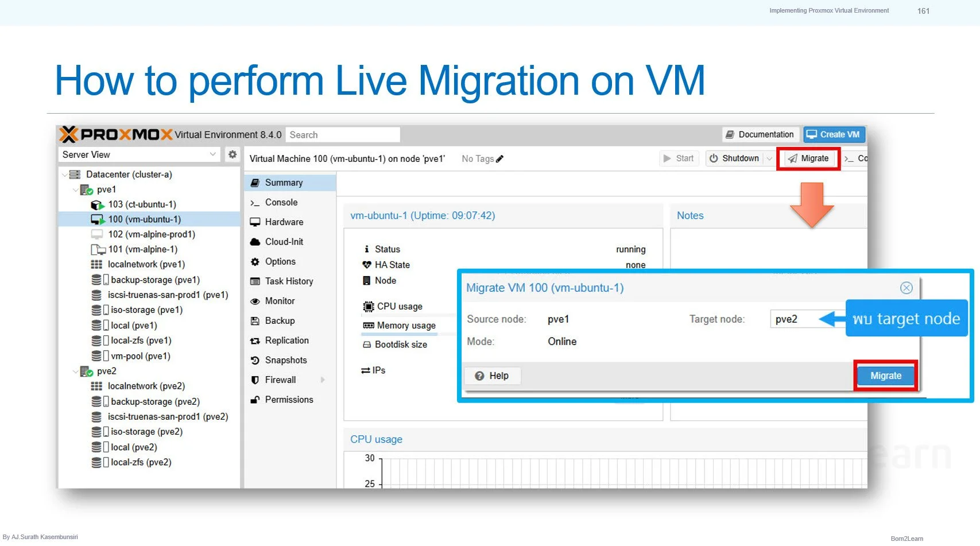Open the Task History tab

pos(290,281)
